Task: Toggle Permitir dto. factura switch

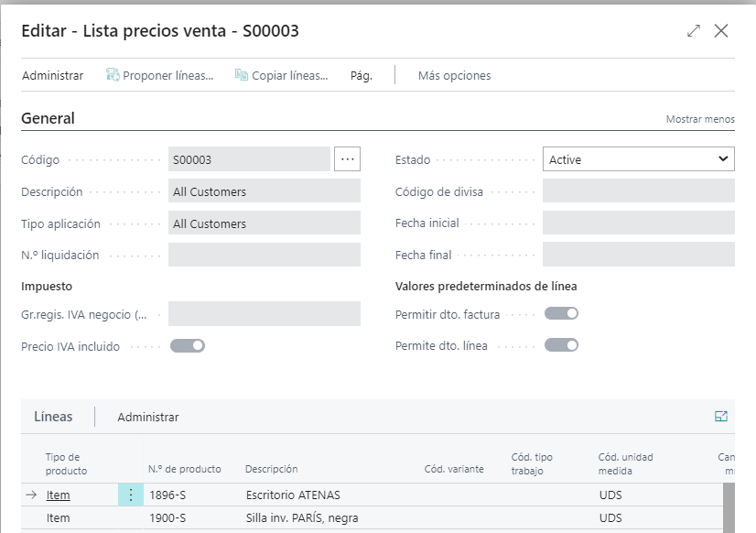Action: click(561, 314)
